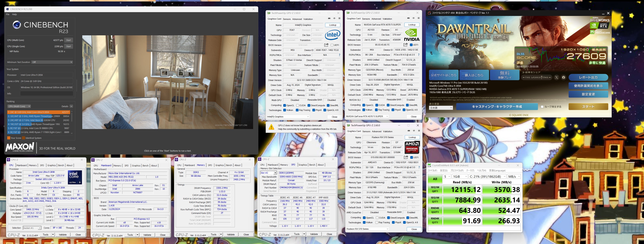Toggle Ray Tracing checkbox in Radeon GPU-Z window
The height and width of the screenshot is (244, 644).
coord(377,222)
